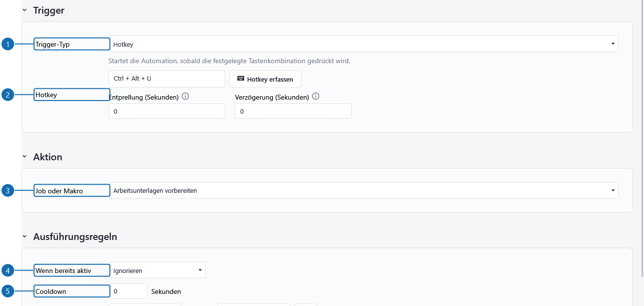
Task: Click the "Sekunden" text after the Cooldown field
Action: pyautogui.click(x=166, y=291)
